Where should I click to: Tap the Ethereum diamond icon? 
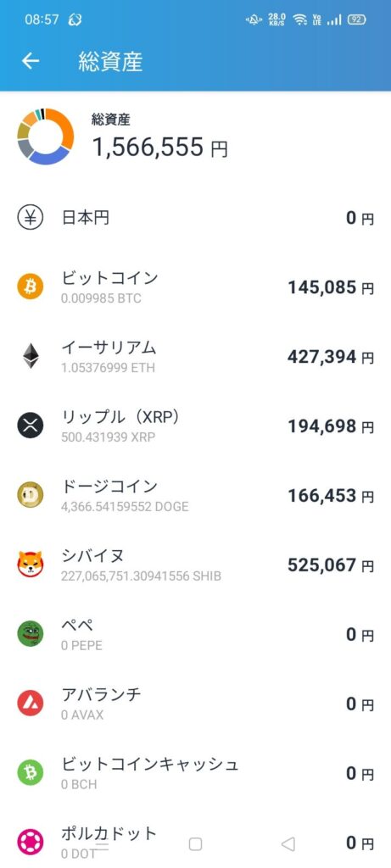click(31, 357)
